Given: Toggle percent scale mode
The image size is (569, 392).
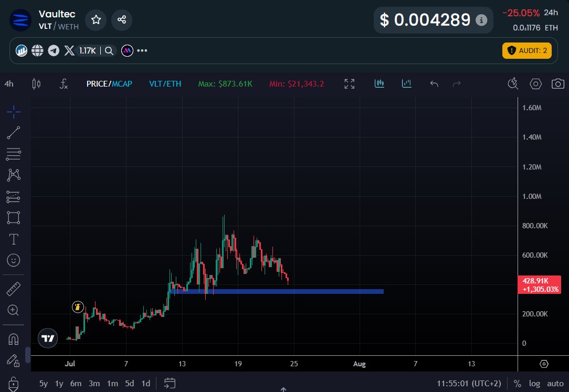Looking at the screenshot, I should (518, 383).
